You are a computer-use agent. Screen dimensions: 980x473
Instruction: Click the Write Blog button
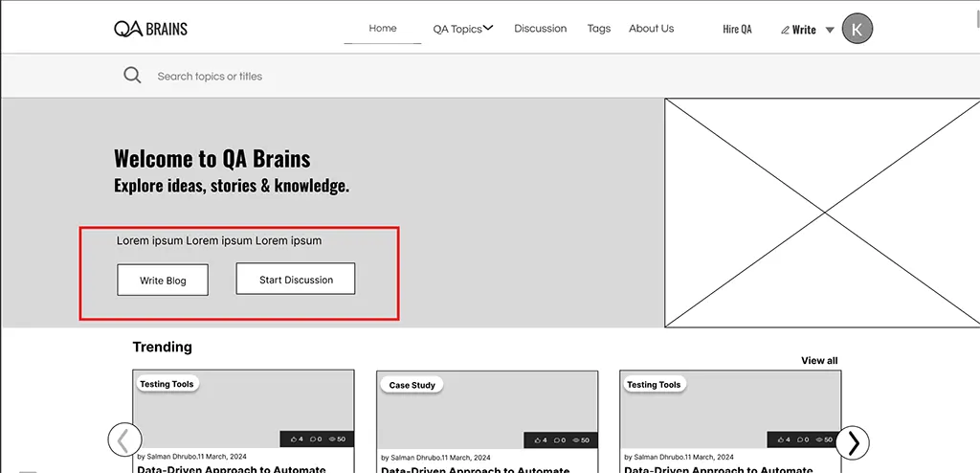[x=163, y=280]
